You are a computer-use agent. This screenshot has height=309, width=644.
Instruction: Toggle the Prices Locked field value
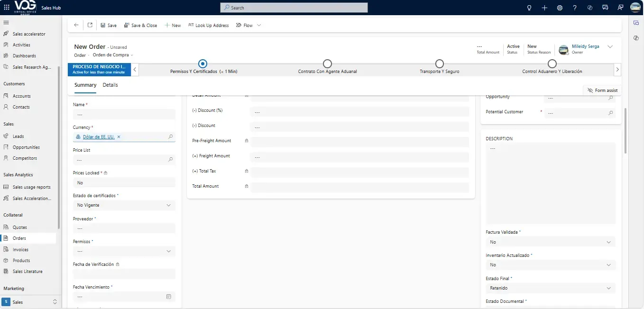124,183
